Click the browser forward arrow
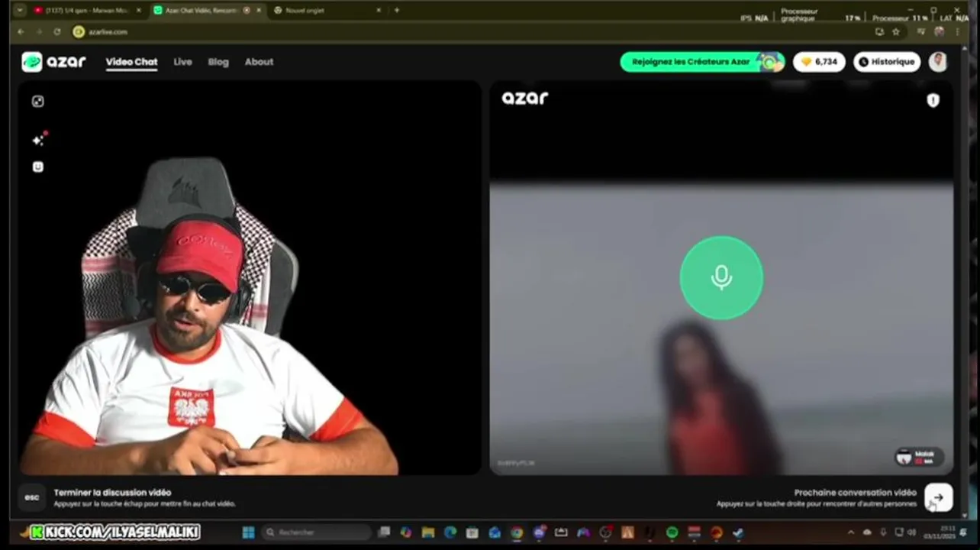This screenshot has height=550, width=980. coord(39,31)
